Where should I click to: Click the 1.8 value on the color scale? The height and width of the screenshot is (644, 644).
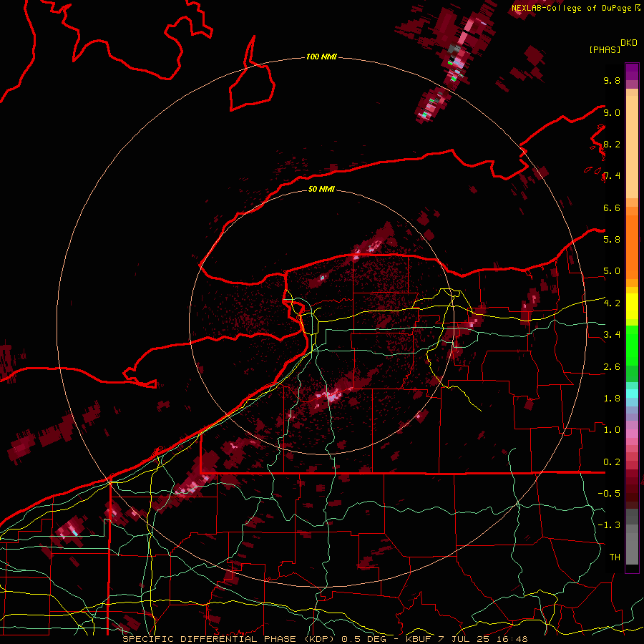[612, 399]
